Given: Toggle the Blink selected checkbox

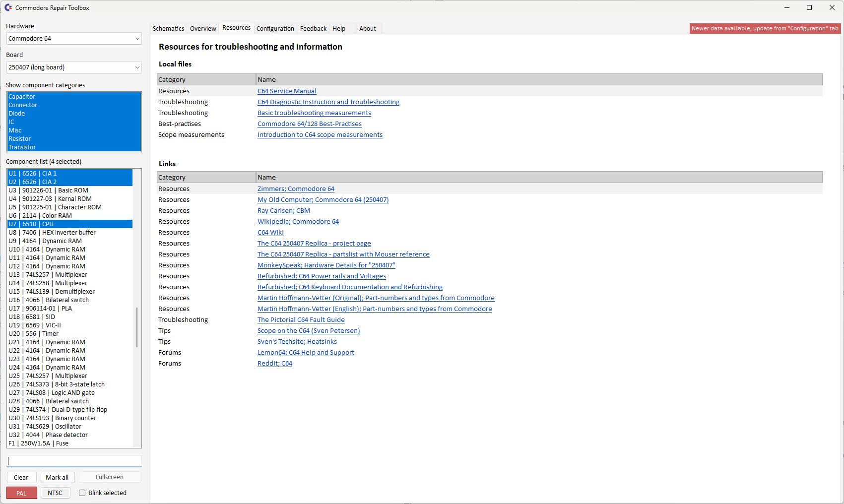Looking at the screenshot, I should coord(82,493).
